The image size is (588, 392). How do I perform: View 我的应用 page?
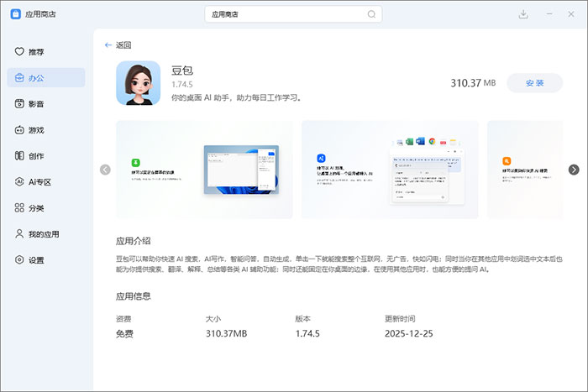coord(46,234)
